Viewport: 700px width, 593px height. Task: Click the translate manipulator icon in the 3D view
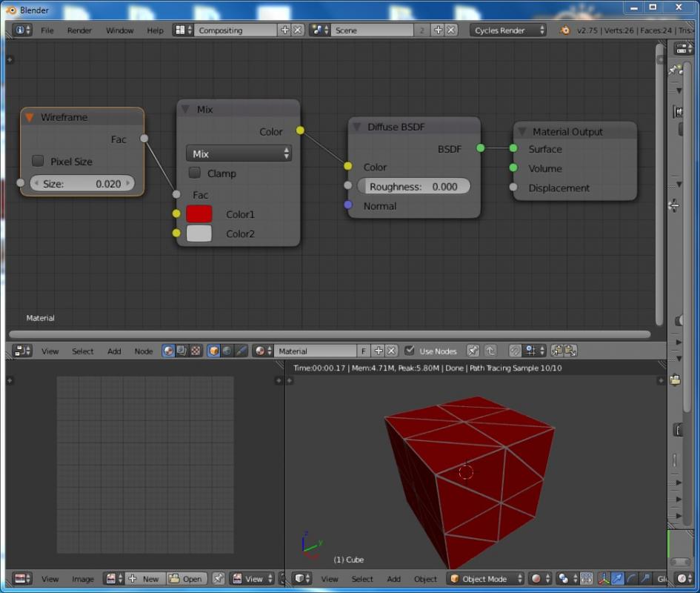tap(618, 579)
